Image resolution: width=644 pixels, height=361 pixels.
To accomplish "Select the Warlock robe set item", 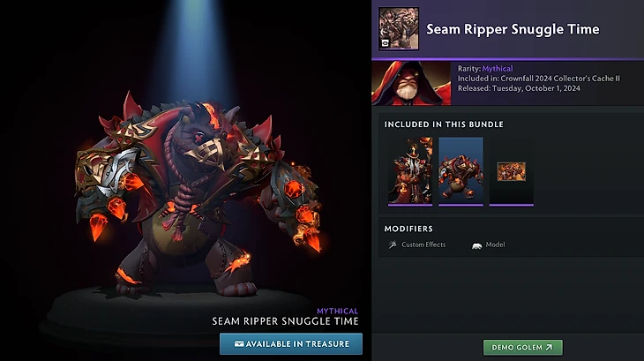I will point(410,171).
